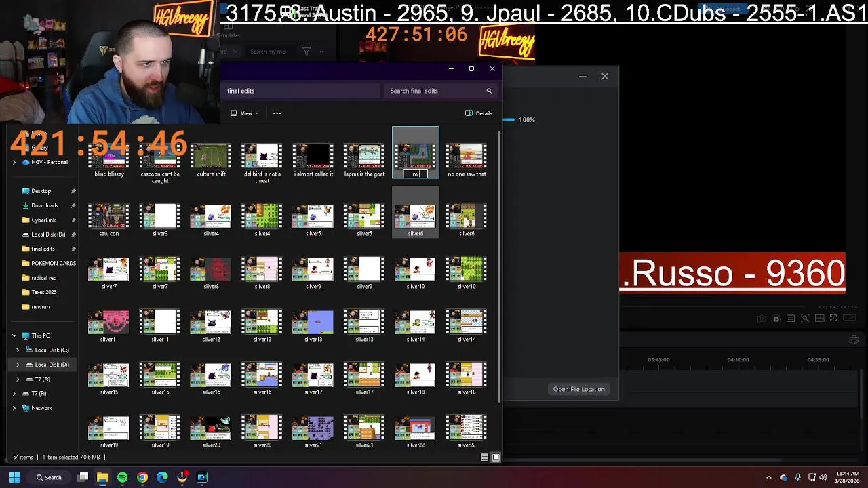Screen dimensions: 868x488
Task: Click the volume speaker icon in system tray
Action: [824, 477]
